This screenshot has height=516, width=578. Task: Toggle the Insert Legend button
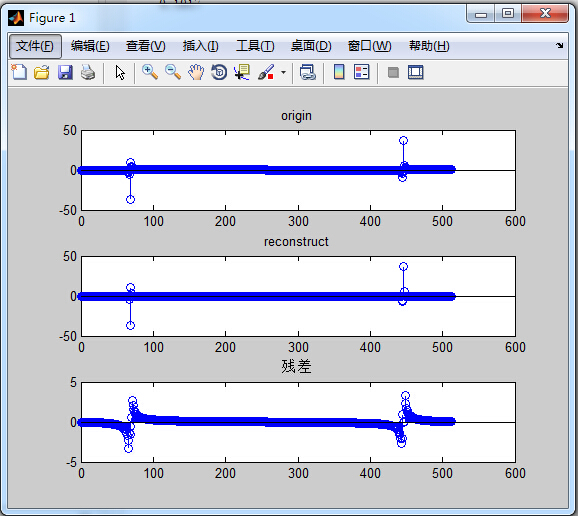pyautogui.click(x=361, y=72)
